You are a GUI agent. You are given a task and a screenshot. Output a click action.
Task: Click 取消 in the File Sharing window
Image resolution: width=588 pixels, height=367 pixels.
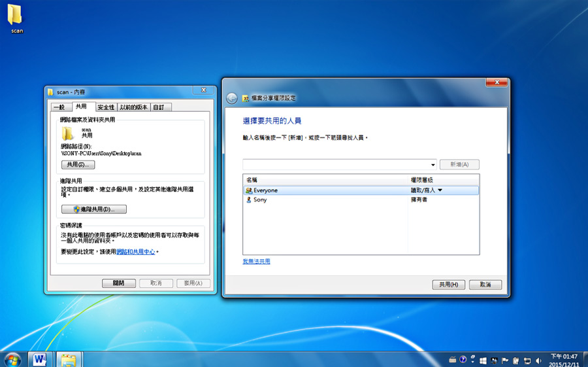click(485, 285)
